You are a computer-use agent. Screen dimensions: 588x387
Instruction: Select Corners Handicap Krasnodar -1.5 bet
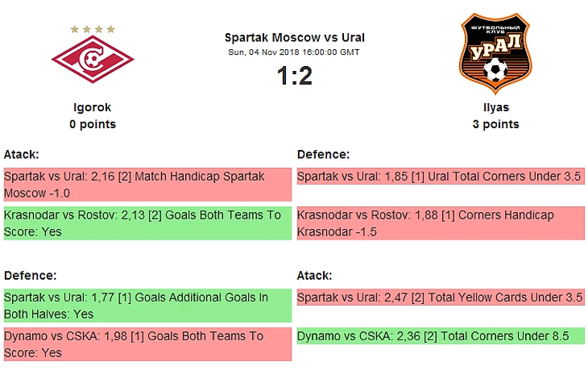pos(441,223)
